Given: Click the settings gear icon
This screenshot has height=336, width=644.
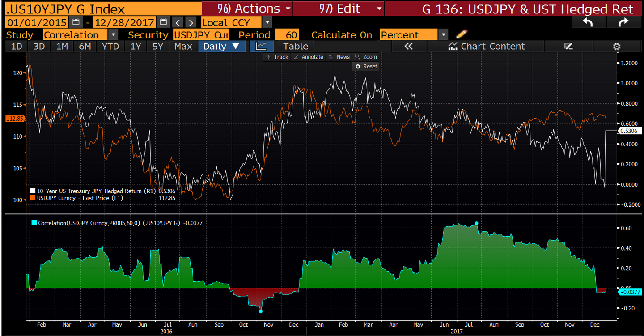Looking at the screenshot, I should point(617,46).
